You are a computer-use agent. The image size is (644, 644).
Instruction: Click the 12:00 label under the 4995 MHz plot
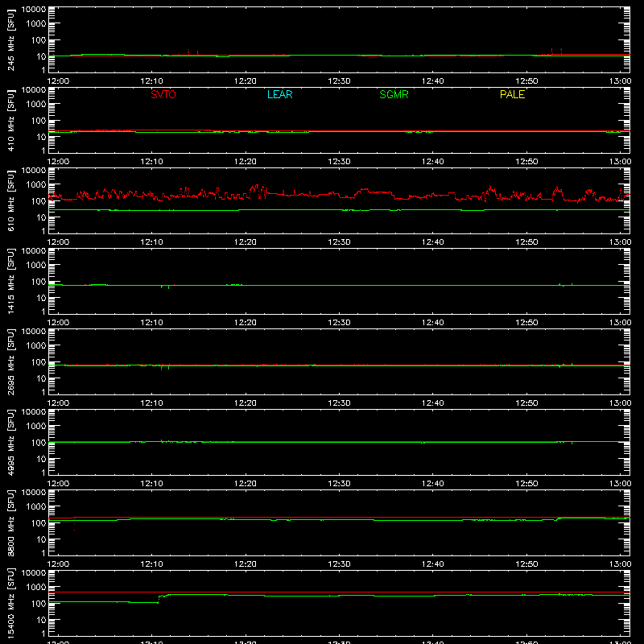tap(58, 484)
